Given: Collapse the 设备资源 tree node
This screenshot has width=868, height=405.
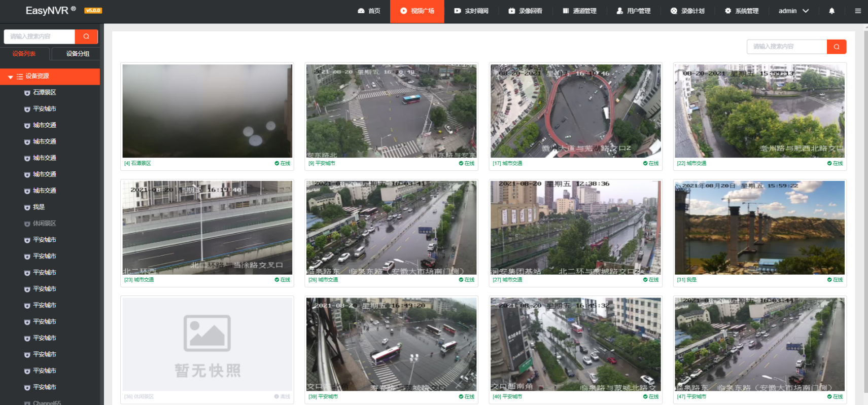Looking at the screenshot, I should pyautogui.click(x=10, y=77).
